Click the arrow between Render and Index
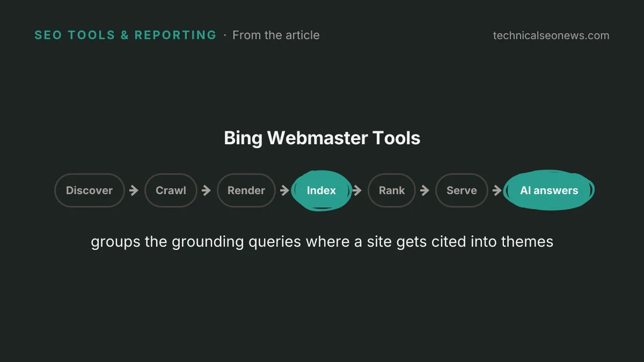Screen dimensions: 644x362 click(x=285, y=190)
